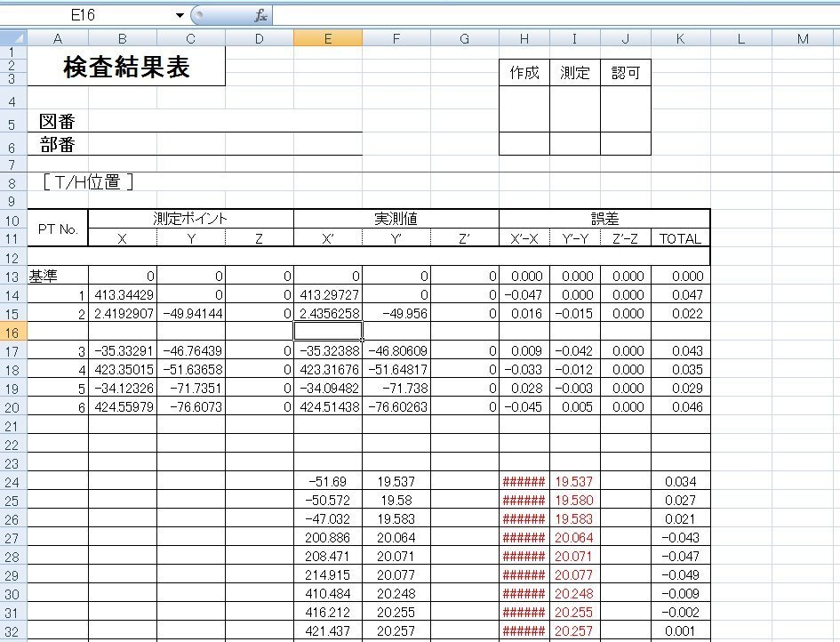The image size is (840, 642).
Task: Select cell containing 413.34429
Action: click(123, 294)
